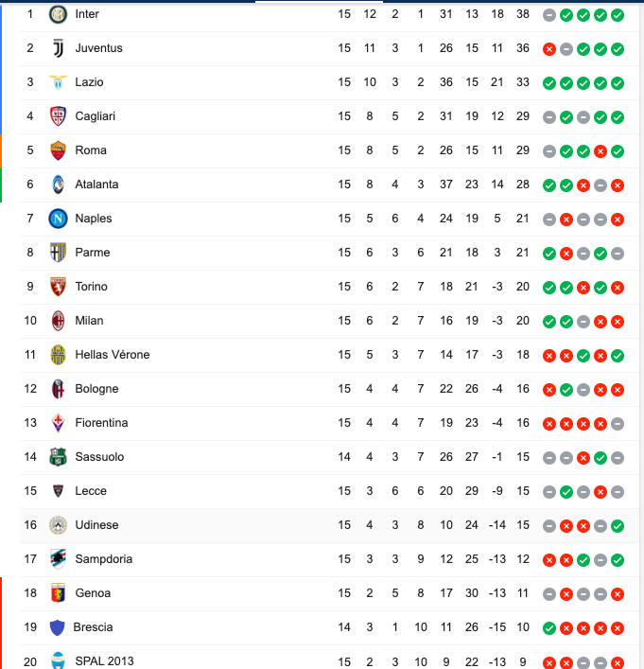Click Torino's points value 20
Viewport: 644px width, 669px height.
pyautogui.click(x=522, y=287)
